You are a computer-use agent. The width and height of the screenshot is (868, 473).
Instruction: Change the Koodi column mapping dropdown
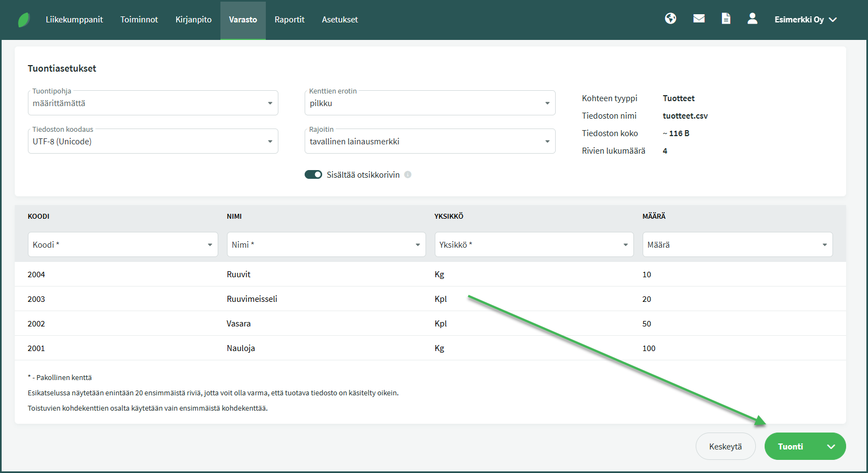[123, 245]
